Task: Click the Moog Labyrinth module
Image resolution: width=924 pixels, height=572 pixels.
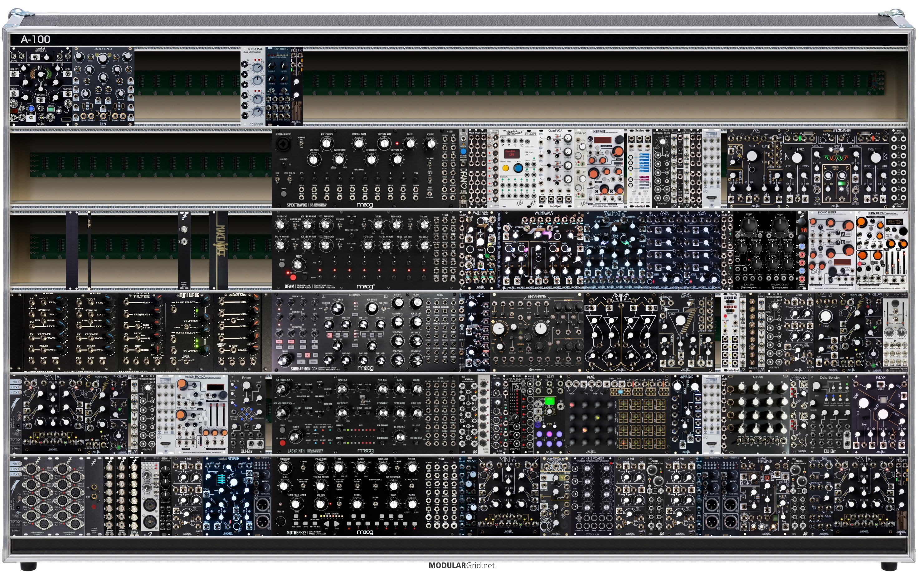Action: [x=365, y=414]
